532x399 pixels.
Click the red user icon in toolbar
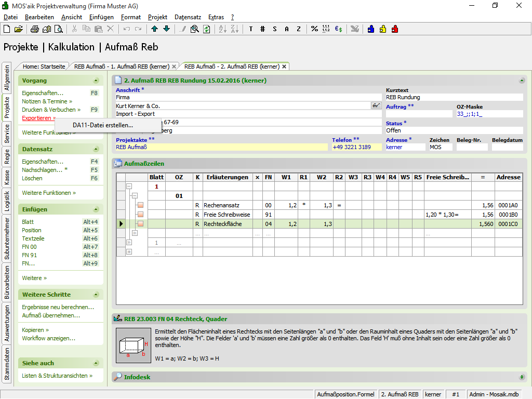pyautogui.click(x=395, y=29)
